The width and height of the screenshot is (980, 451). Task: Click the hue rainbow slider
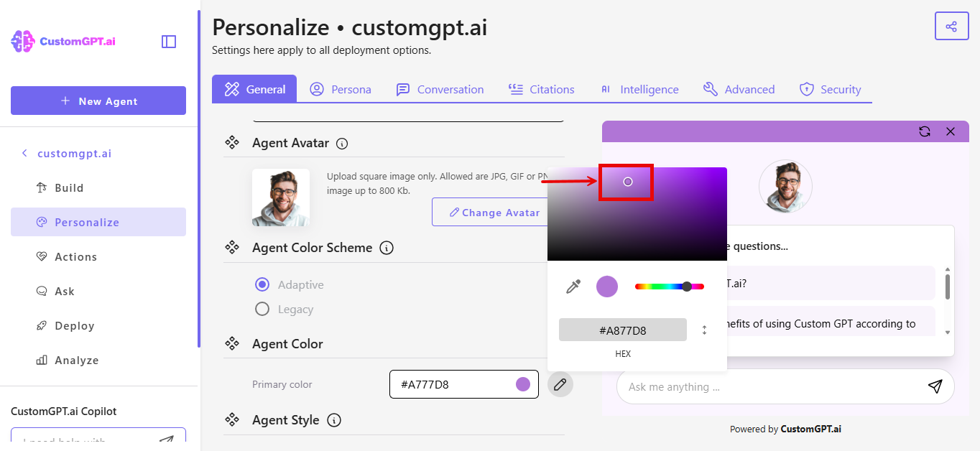pyautogui.click(x=670, y=287)
